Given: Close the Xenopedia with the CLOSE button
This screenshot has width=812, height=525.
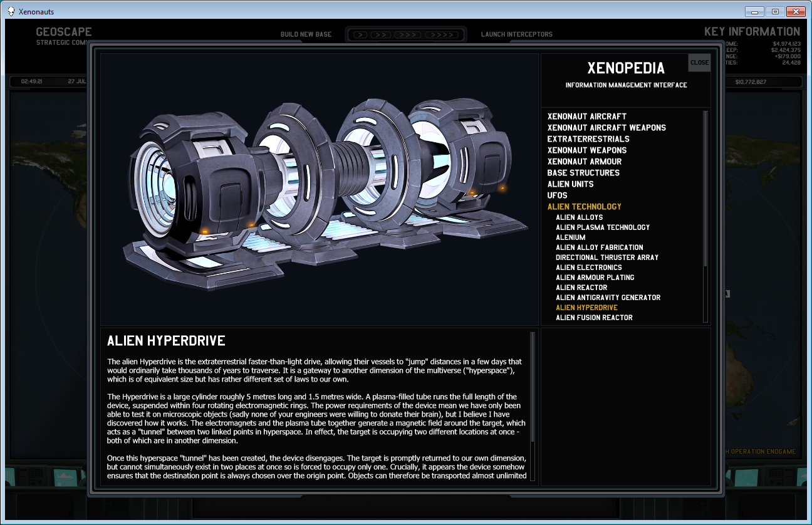Looking at the screenshot, I should (699, 63).
